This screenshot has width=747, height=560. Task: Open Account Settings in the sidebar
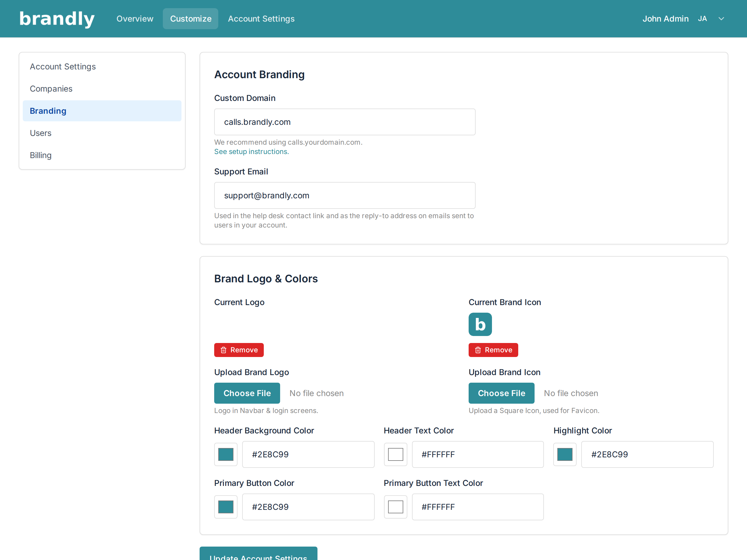tap(102, 66)
